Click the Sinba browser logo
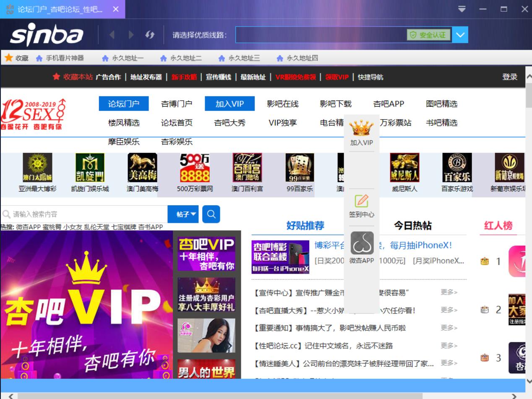Viewport: 532px width, 399px height. click(47, 35)
